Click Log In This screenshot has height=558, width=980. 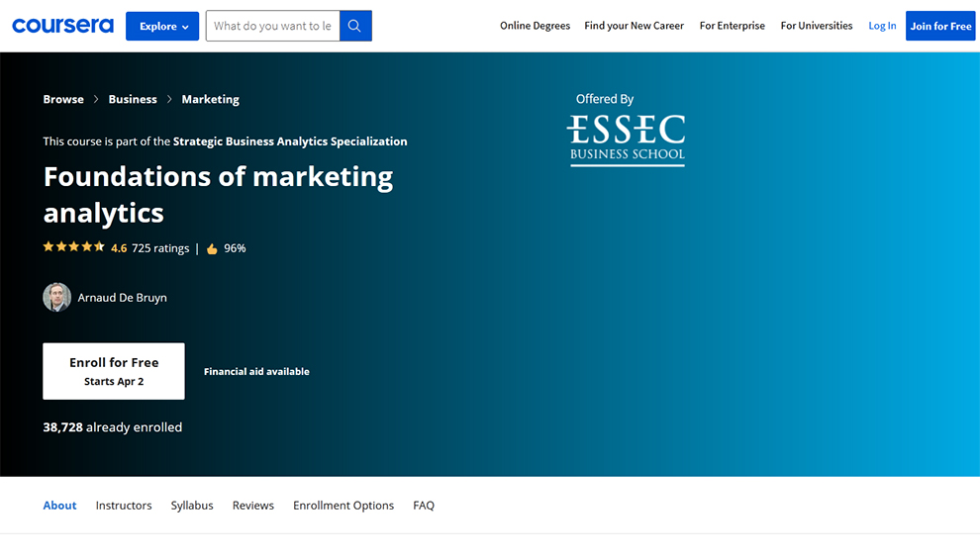tap(882, 26)
